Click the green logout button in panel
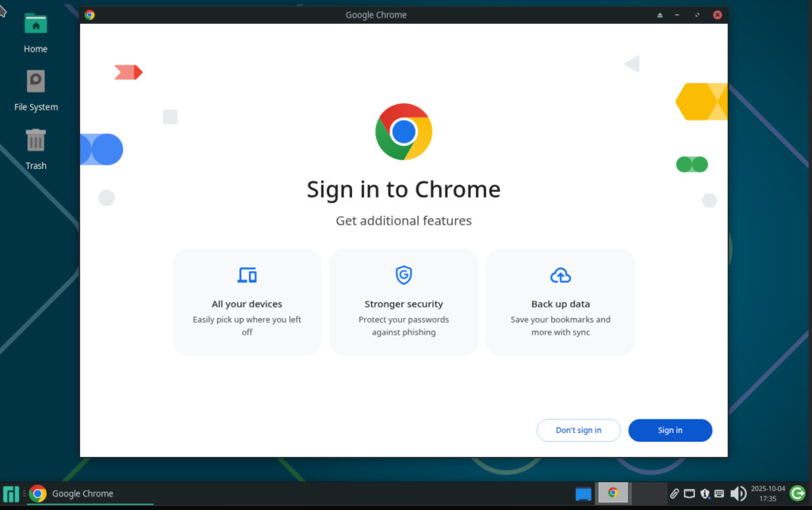Viewport: 812px width, 510px height. [798, 493]
